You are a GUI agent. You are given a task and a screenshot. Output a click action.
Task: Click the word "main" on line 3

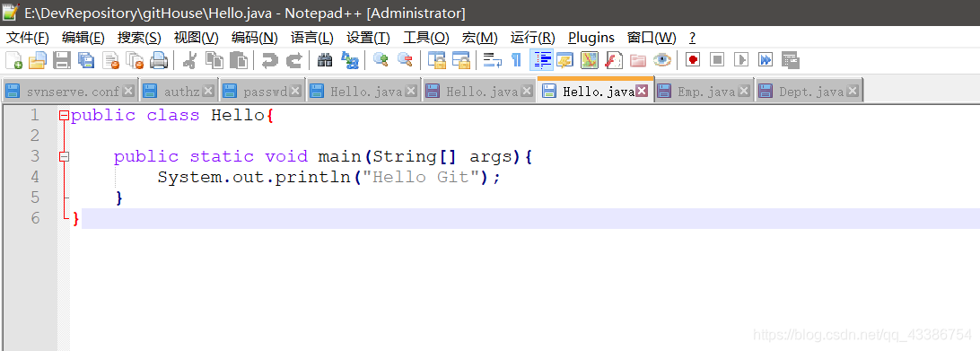338,156
